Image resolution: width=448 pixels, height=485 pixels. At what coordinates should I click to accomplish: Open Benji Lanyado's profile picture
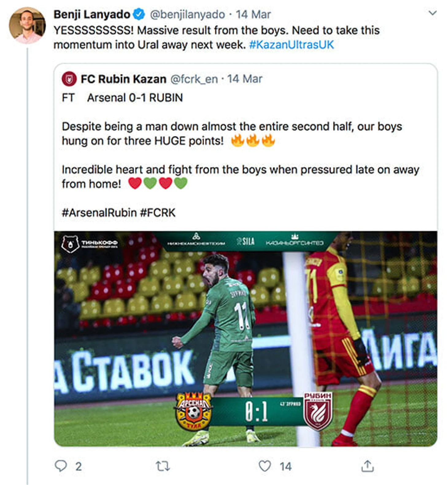[27, 25]
